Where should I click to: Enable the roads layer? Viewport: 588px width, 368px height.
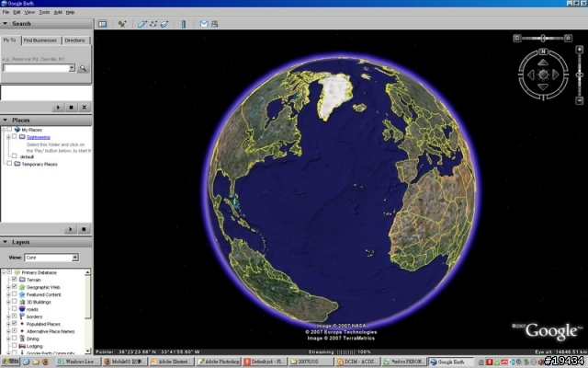click(15, 309)
